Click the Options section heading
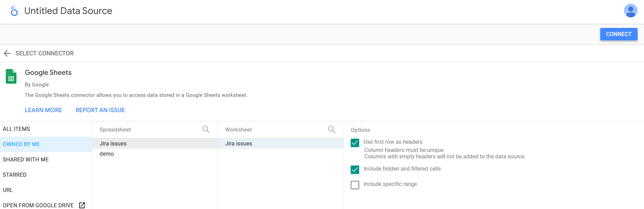Viewport: 644px width, 209px height. click(360, 130)
